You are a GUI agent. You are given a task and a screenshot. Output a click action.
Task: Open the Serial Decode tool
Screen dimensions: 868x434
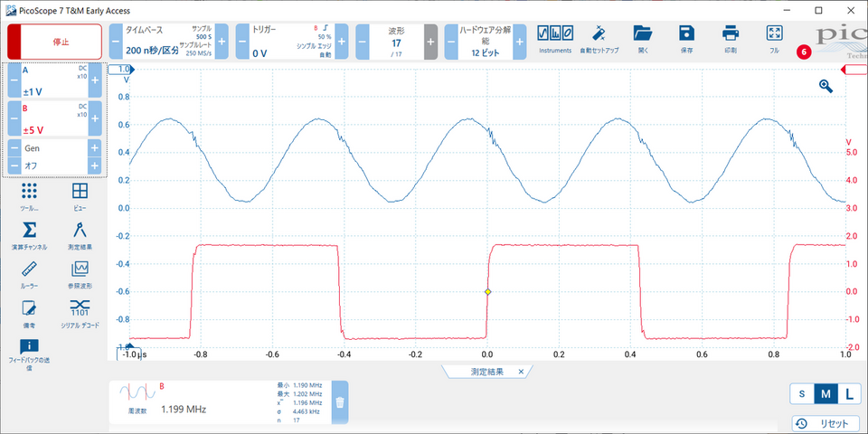pos(80,312)
